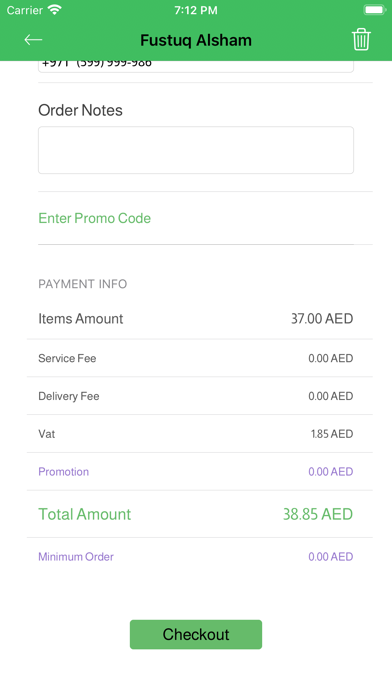Tap the Promotion row label
The height and width of the screenshot is (696, 392).
(63, 471)
